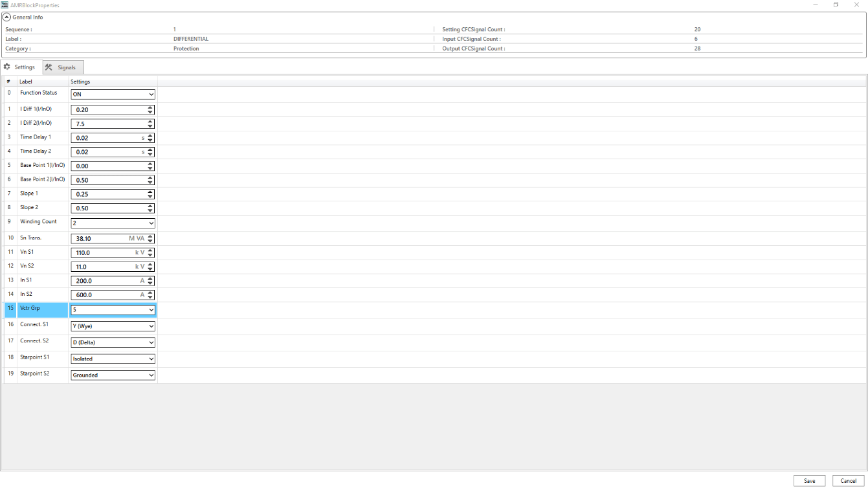Click the Save button
Viewport: 868px width, 490px height.
click(809, 481)
